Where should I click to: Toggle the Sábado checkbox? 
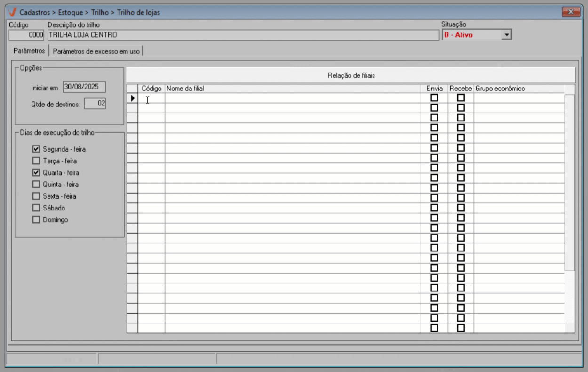(36, 208)
